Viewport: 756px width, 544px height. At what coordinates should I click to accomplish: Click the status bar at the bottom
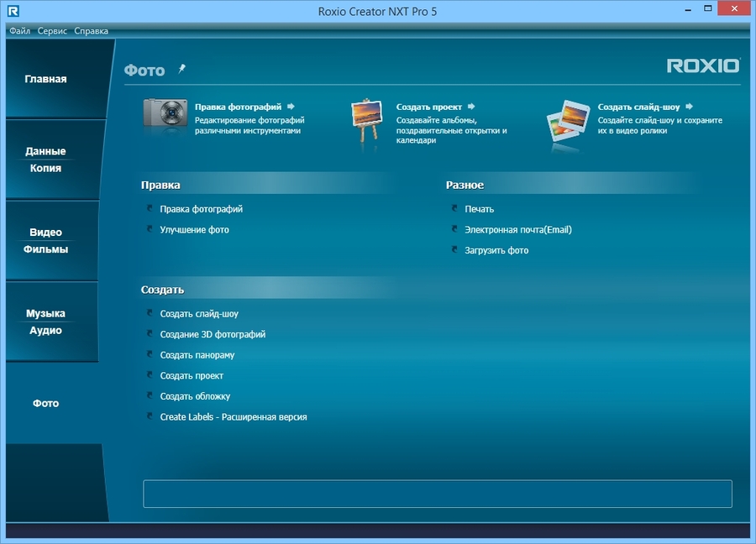437,494
